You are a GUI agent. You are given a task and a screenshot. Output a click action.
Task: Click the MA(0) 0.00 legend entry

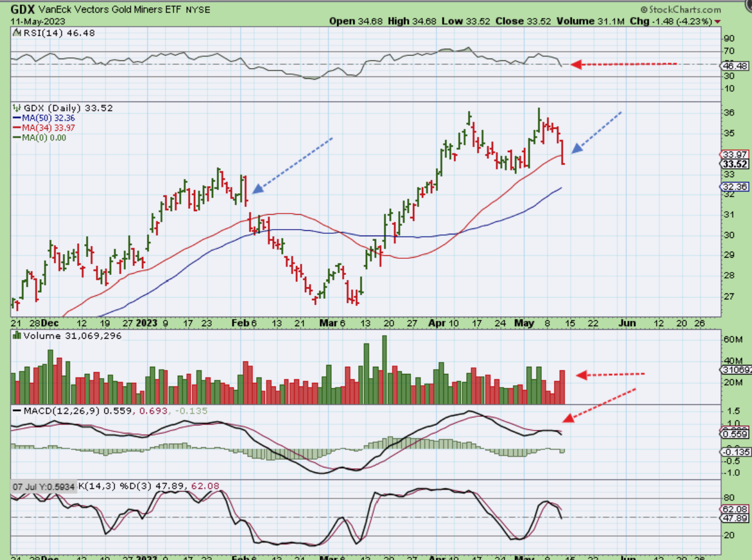pyautogui.click(x=44, y=137)
